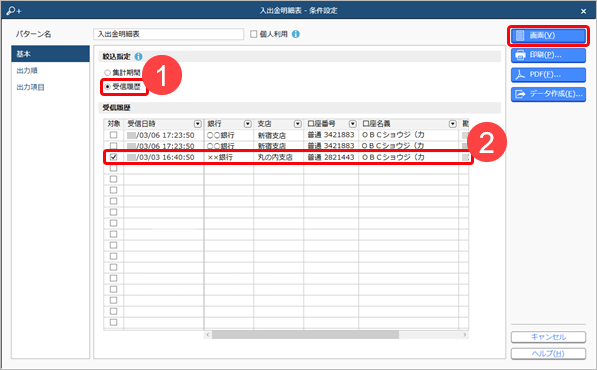Viewport: 597px width, 370px height.
Task: Click the 画面(V) button
Action: (548, 36)
